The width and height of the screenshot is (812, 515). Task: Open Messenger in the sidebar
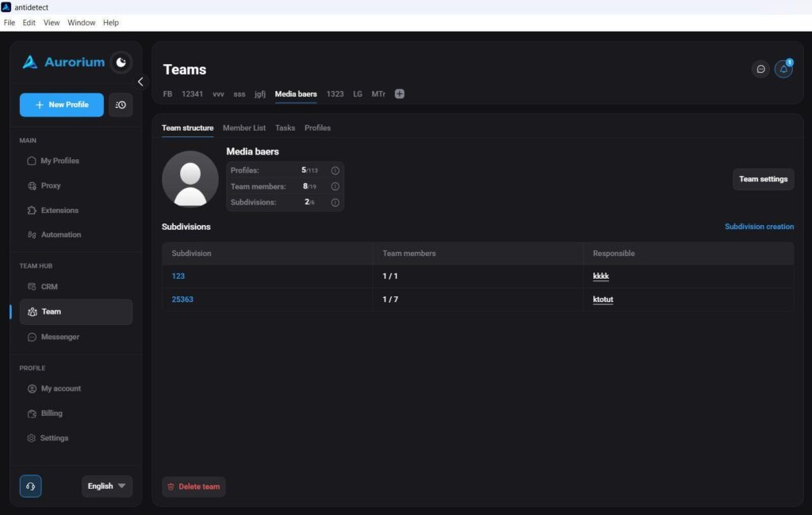coord(53,337)
